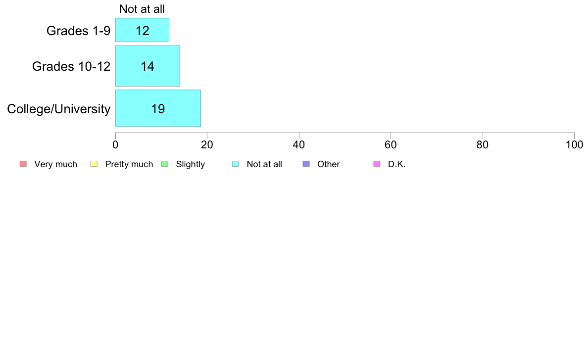Viewport: 588px width, 364px height.
Task: Click the College/University row label
Action: pos(59,109)
